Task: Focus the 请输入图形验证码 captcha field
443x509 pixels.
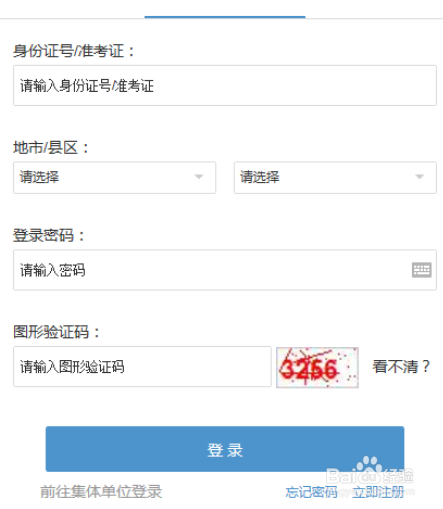Action: 142,367
